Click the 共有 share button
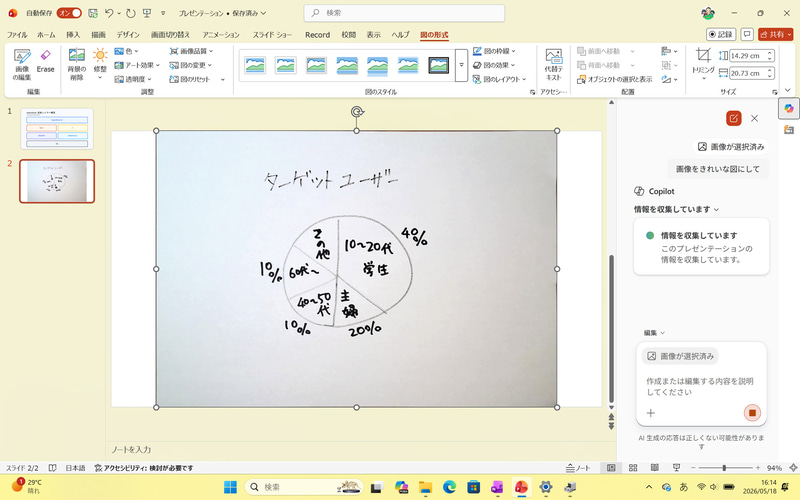This screenshot has width=800, height=500. click(x=776, y=34)
